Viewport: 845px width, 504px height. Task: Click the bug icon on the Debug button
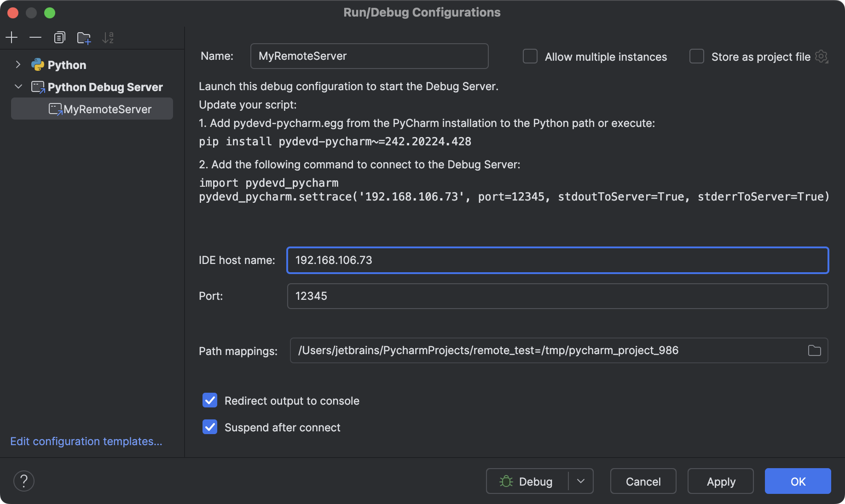pyautogui.click(x=506, y=481)
